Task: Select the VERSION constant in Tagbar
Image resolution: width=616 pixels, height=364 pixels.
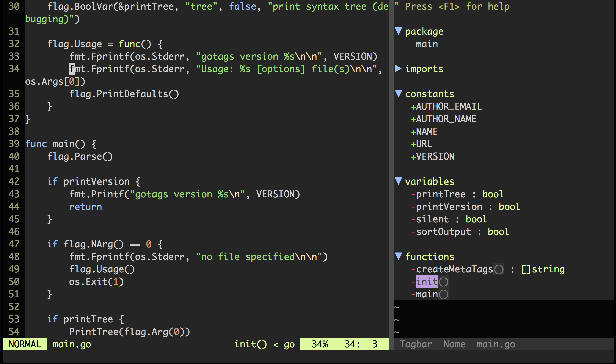Action: pos(435,157)
